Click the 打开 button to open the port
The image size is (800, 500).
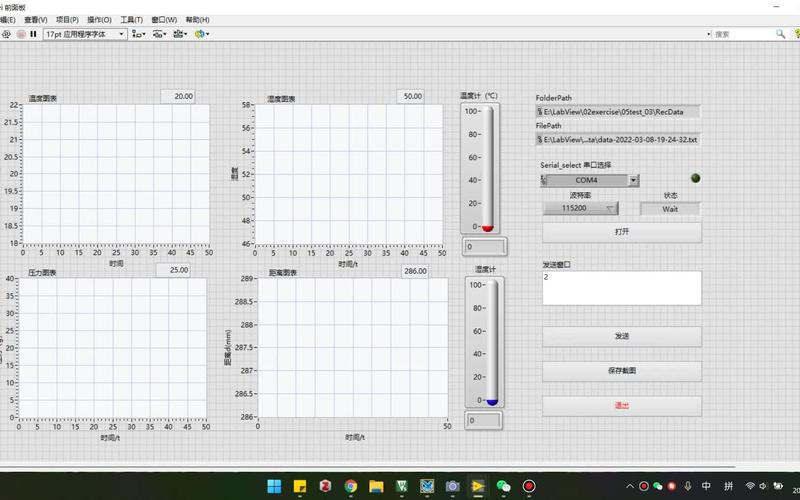pyautogui.click(x=622, y=232)
